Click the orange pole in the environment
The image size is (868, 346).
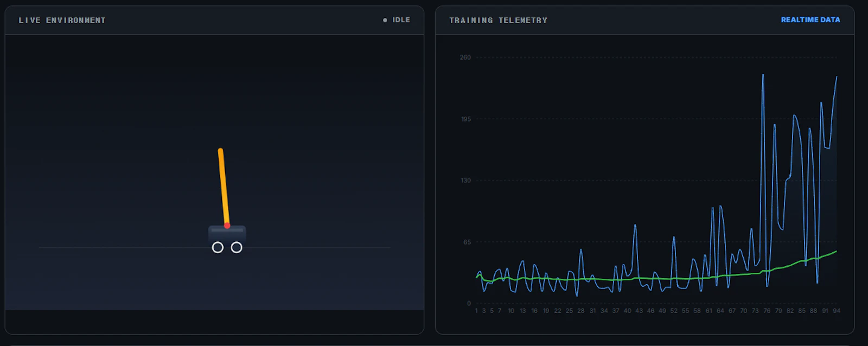point(224,186)
